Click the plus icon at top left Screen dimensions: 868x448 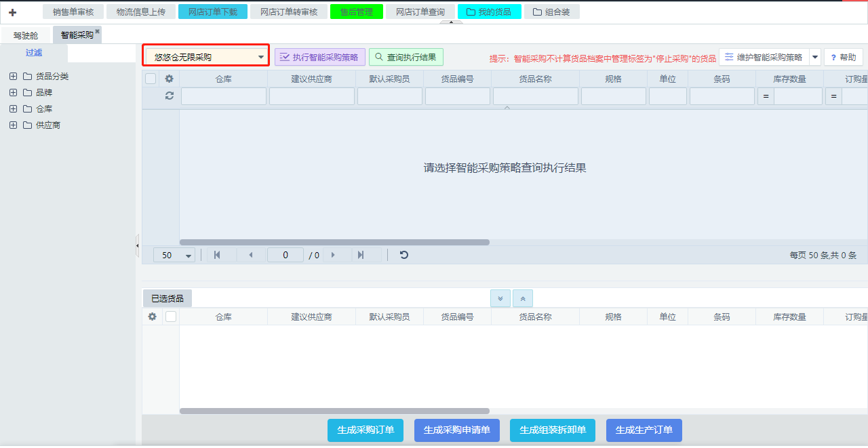pyautogui.click(x=12, y=12)
